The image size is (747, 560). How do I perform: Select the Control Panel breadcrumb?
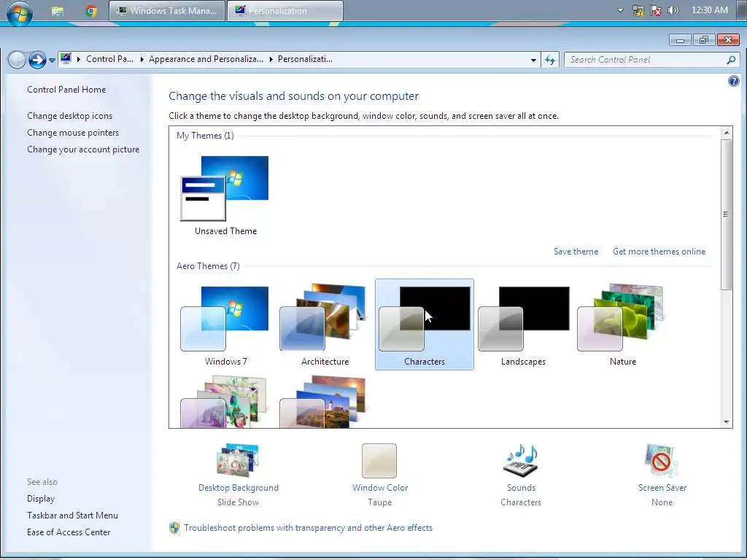(x=109, y=59)
